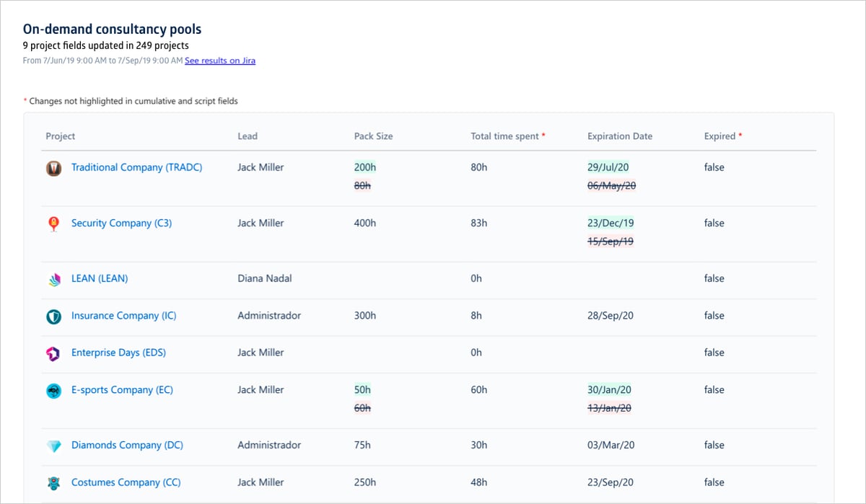866x504 pixels.
Task: Click the Insurance Company shield avatar icon
Action: [x=54, y=316]
